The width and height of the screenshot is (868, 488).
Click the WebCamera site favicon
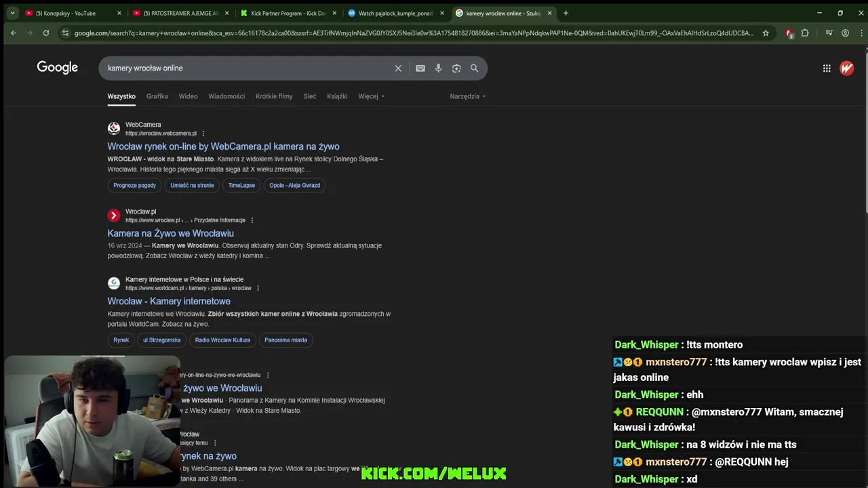click(x=114, y=128)
